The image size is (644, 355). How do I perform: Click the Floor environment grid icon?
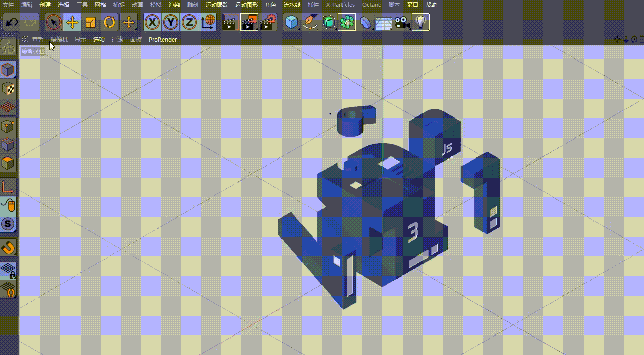point(384,22)
